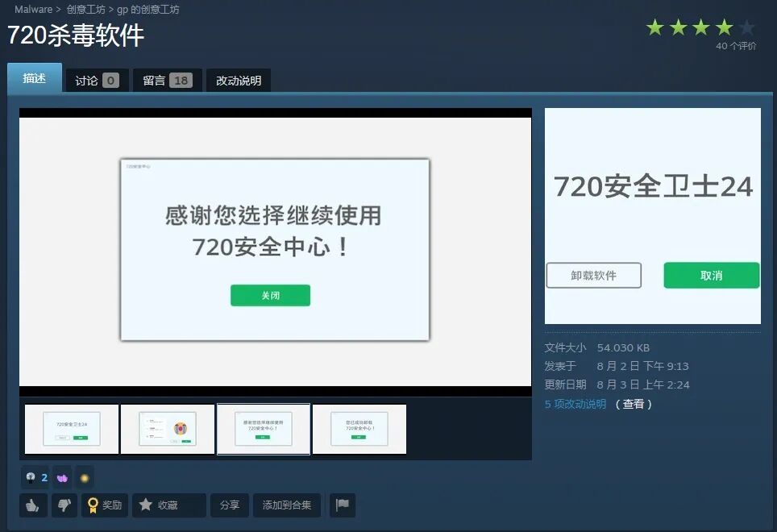The height and width of the screenshot is (532, 777).
Task: Click the 卸载软件 button in side image
Action: click(594, 276)
